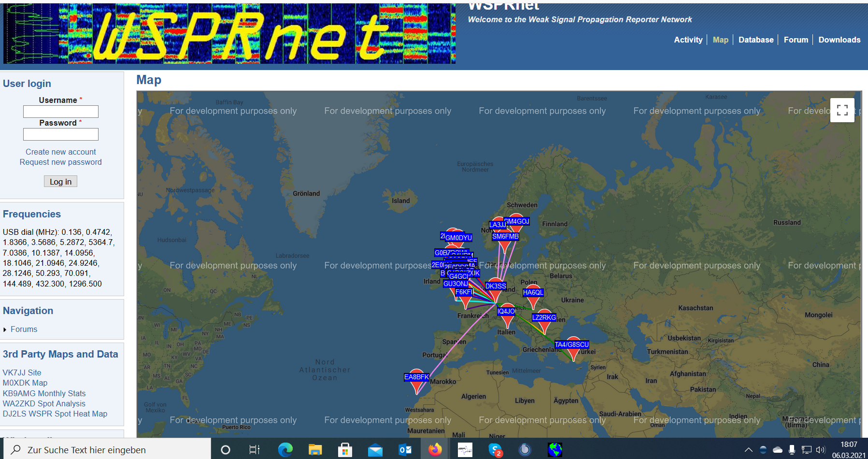Image resolution: width=868 pixels, height=459 pixels.
Task: Open the volume control in tray
Action: point(821,450)
